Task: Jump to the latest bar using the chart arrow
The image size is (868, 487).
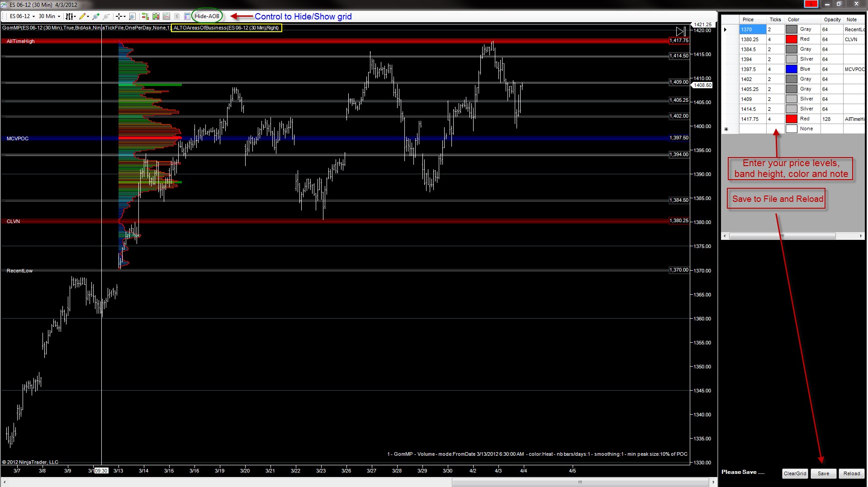Action: 681,31
